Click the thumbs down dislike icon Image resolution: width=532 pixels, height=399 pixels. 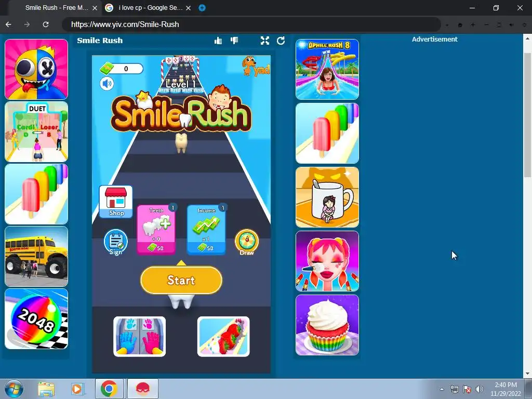tap(234, 41)
